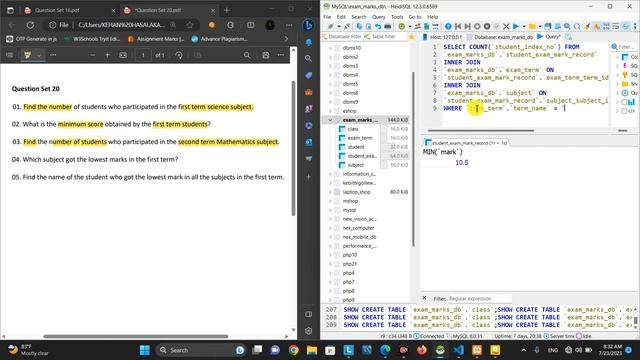Image resolution: width=640 pixels, height=360 pixels.
Task: Collapse the exam_marks database tree node
Action: 330,120
